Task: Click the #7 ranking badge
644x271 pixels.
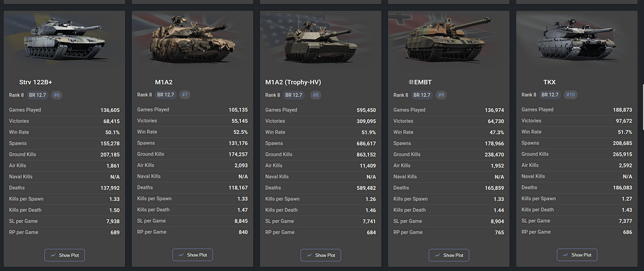Action: [x=185, y=95]
